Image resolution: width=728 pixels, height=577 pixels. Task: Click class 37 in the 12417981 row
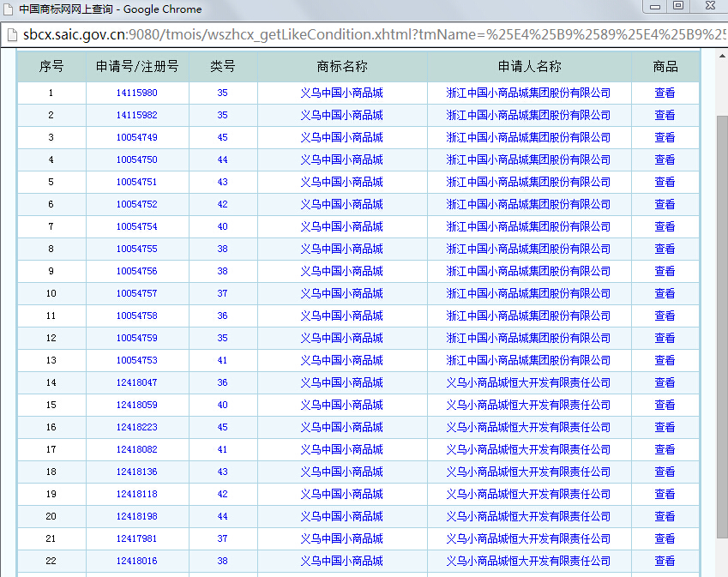tap(222, 538)
